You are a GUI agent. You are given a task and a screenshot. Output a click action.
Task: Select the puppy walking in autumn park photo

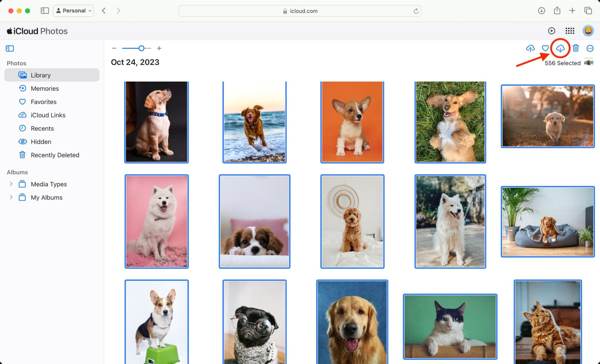pyautogui.click(x=548, y=116)
